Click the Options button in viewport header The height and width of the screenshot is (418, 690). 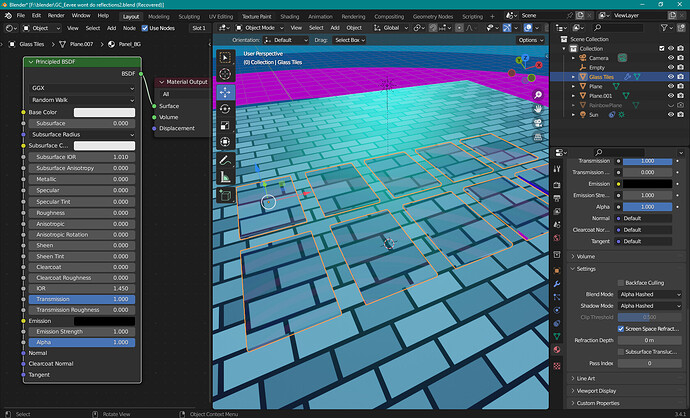(x=530, y=40)
